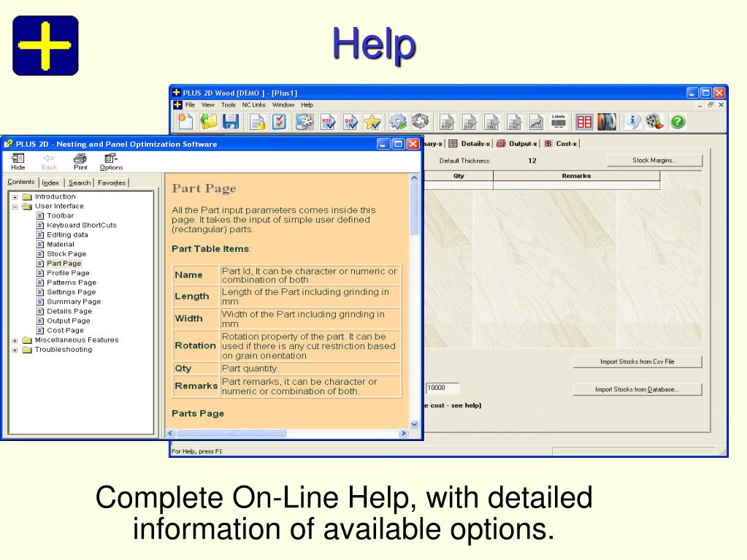The height and width of the screenshot is (560, 747).
Task: Click the Open folder icon in main toolbar
Action: coord(208,122)
